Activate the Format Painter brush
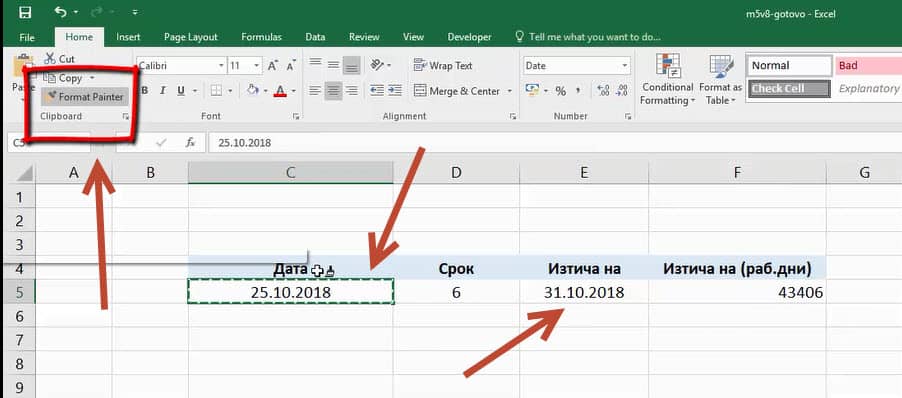The width and height of the screenshot is (902, 398). (x=85, y=97)
